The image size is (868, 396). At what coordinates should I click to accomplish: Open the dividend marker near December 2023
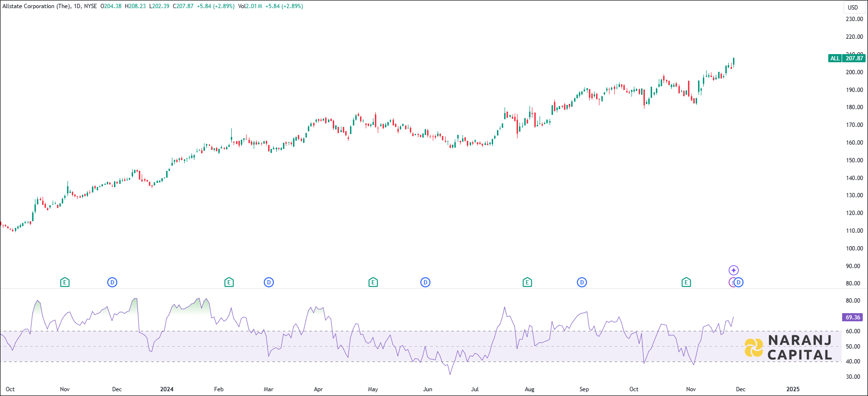click(x=112, y=283)
